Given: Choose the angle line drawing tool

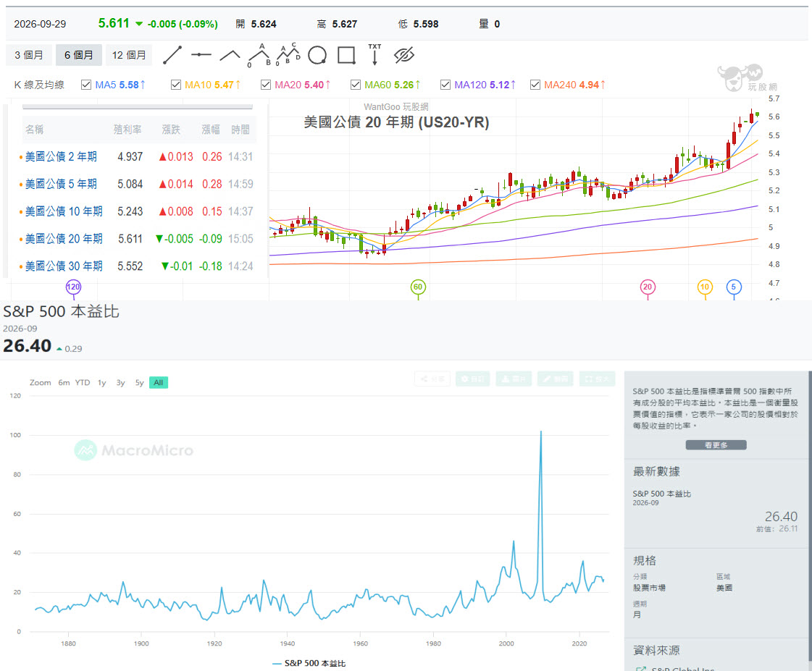Looking at the screenshot, I should tap(230, 55).
